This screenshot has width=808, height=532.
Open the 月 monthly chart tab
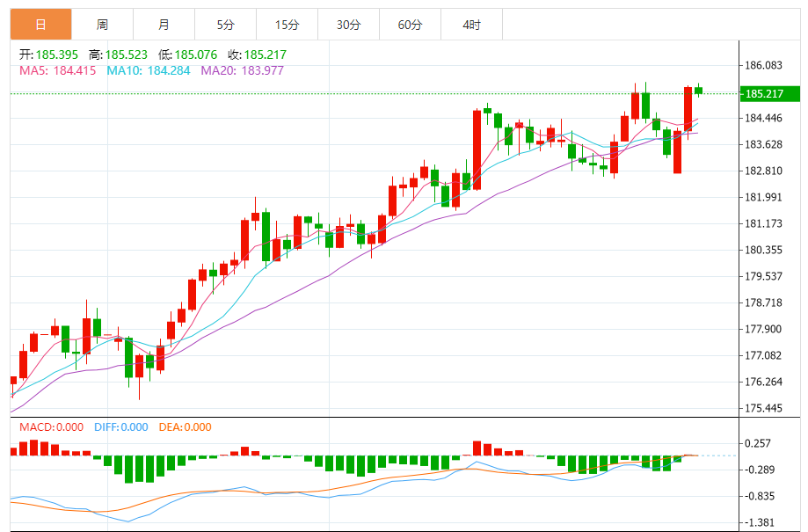pos(164,25)
